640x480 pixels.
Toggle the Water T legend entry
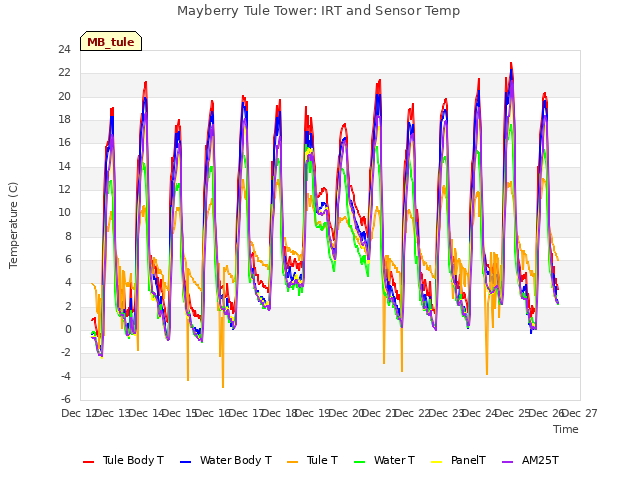pyautogui.click(x=384, y=460)
